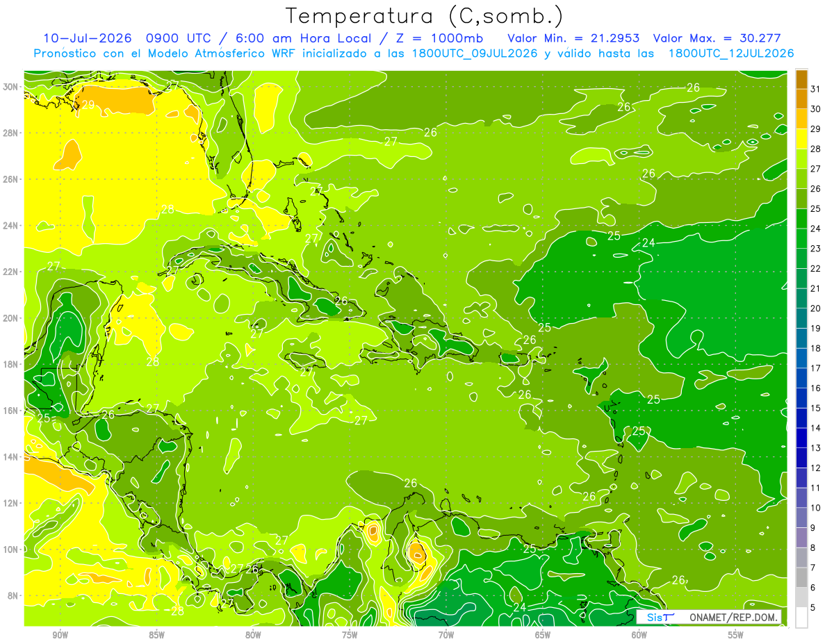Image resolution: width=834 pixels, height=644 pixels.
Task: Click 'Valor Min. = 21.2953' text
Action: 573,38
